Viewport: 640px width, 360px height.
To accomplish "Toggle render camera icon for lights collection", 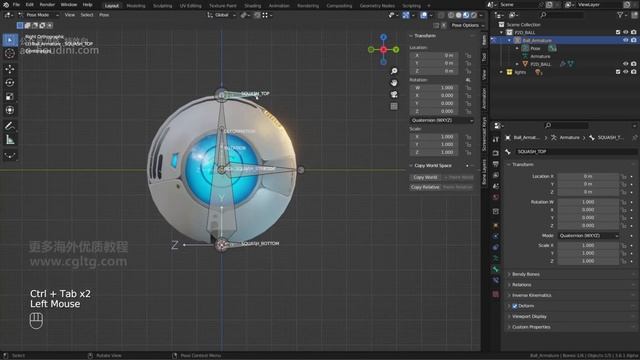I will click(633, 72).
